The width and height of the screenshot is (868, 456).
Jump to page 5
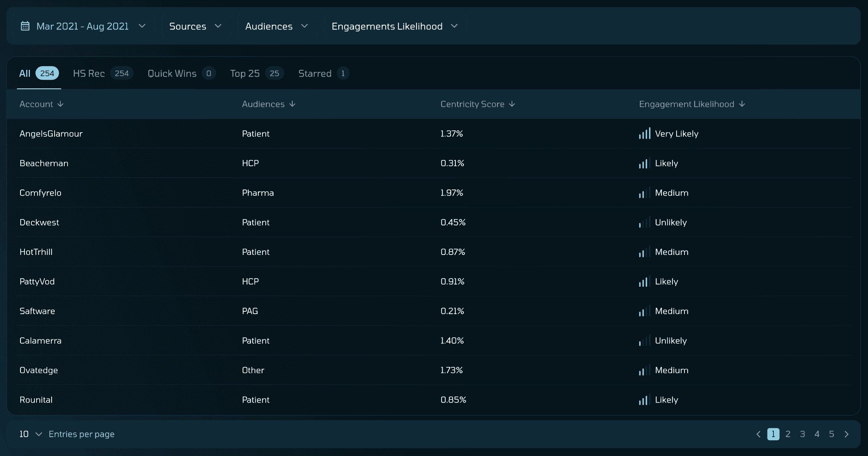[x=831, y=434]
